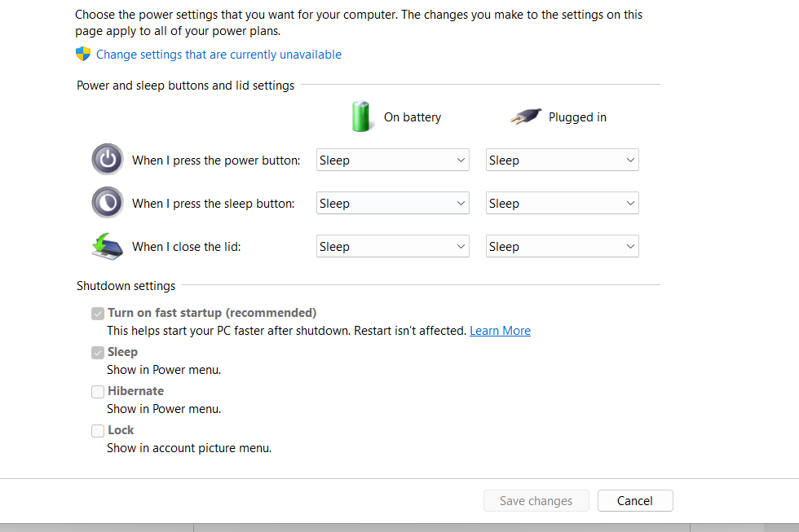Image resolution: width=799 pixels, height=532 pixels.
Task: Click the UAC shield icon
Action: [83, 55]
